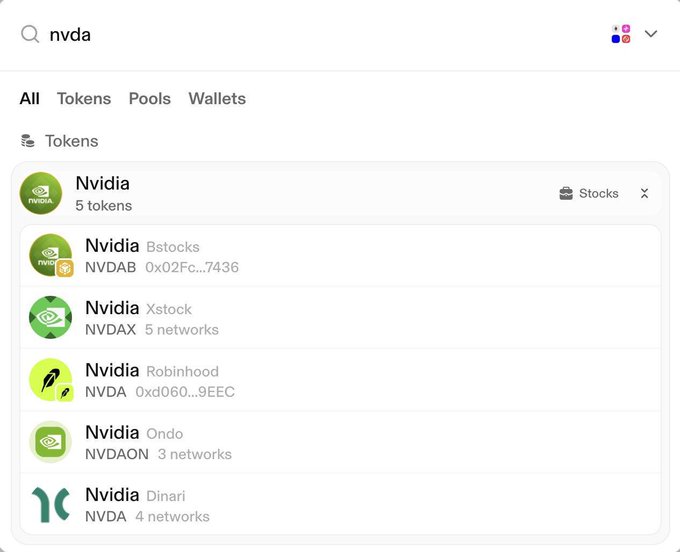The width and height of the screenshot is (680, 552).
Task: Click the 5 networks label for NVDAX
Action: (182, 330)
